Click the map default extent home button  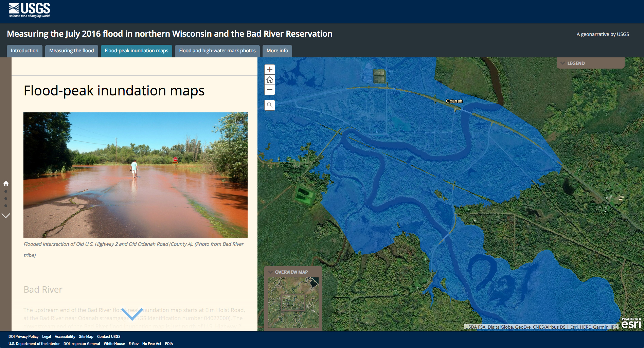coord(270,80)
